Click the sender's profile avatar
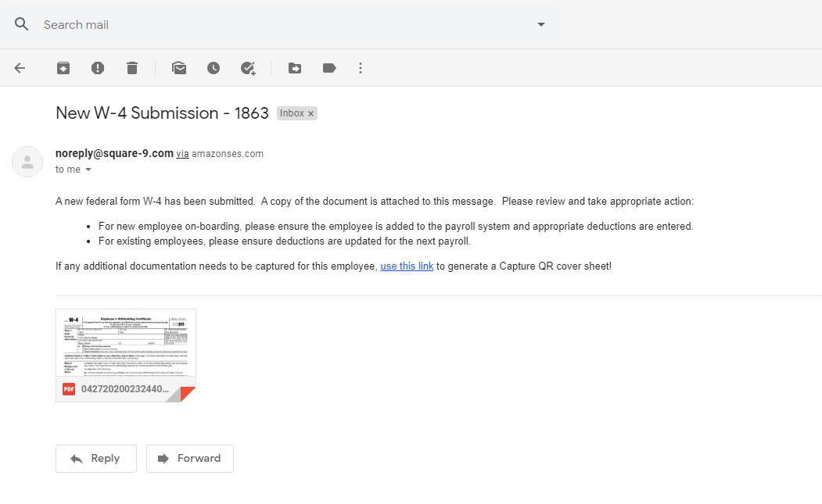 (27, 162)
